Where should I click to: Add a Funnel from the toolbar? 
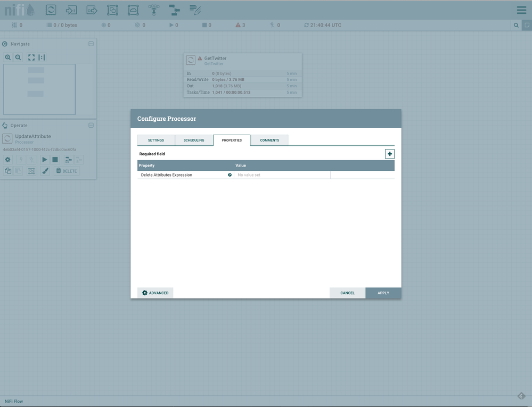point(154,10)
